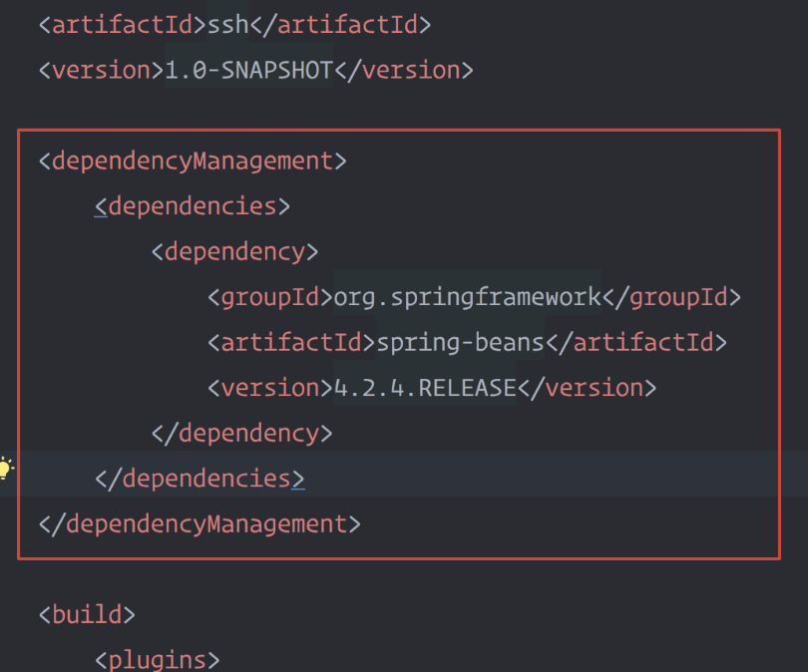Click the closing dependencies tag
This screenshot has width=808, height=672.
coord(200,479)
